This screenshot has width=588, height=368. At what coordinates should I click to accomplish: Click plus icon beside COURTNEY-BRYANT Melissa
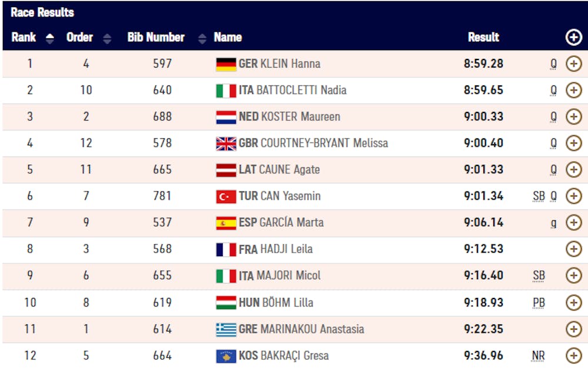(573, 143)
